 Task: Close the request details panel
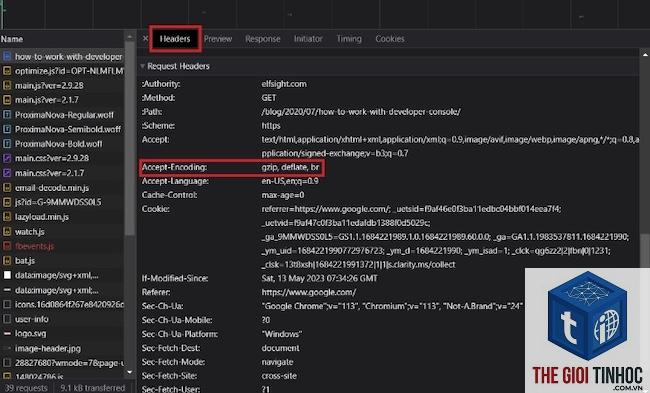click(x=146, y=39)
